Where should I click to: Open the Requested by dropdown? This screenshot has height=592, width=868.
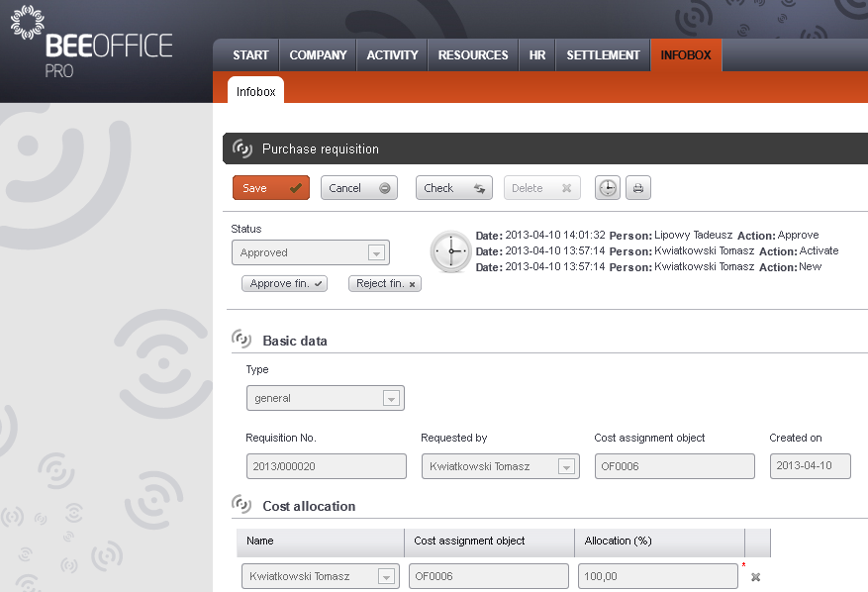pos(565,466)
